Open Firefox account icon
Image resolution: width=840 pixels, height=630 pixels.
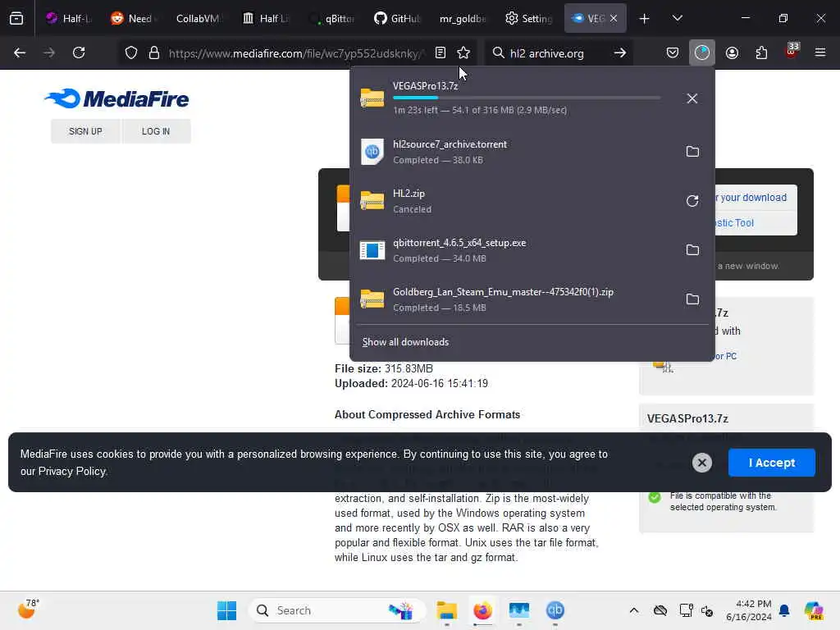732,52
